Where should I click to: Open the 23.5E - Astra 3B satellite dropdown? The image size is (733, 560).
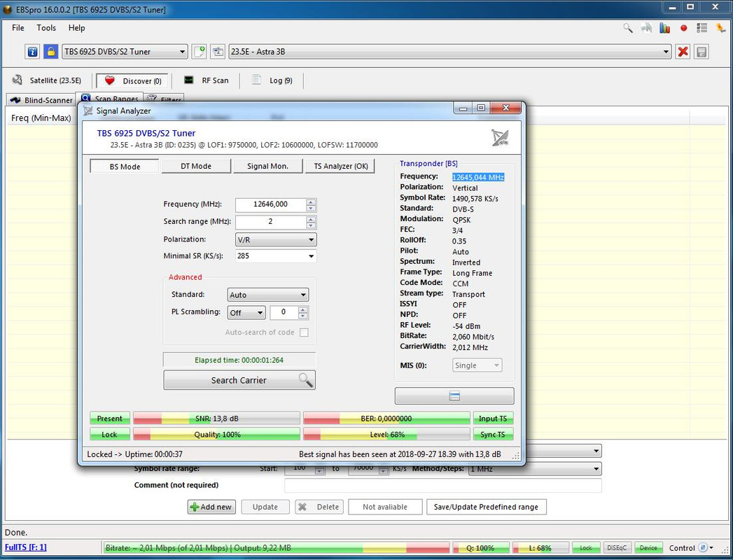(x=449, y=51)
